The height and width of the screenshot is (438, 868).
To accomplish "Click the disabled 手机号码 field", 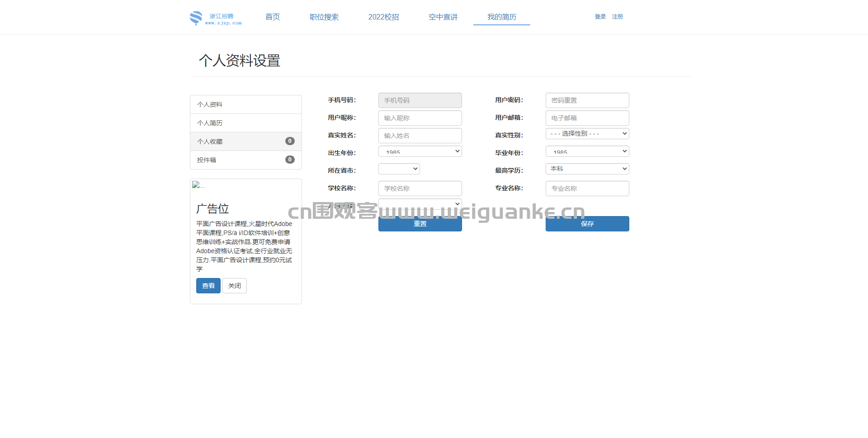I will pos(420,100).
